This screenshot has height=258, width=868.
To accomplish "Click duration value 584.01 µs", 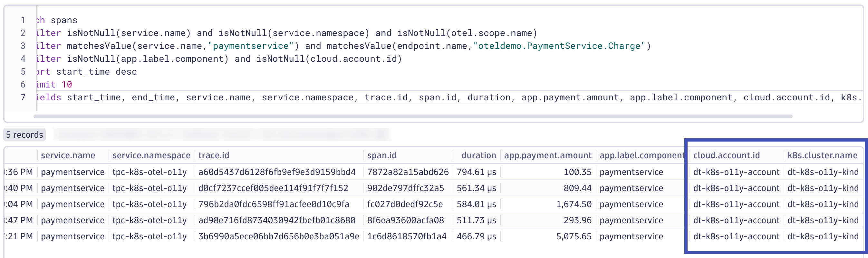I will pos(477,204).
